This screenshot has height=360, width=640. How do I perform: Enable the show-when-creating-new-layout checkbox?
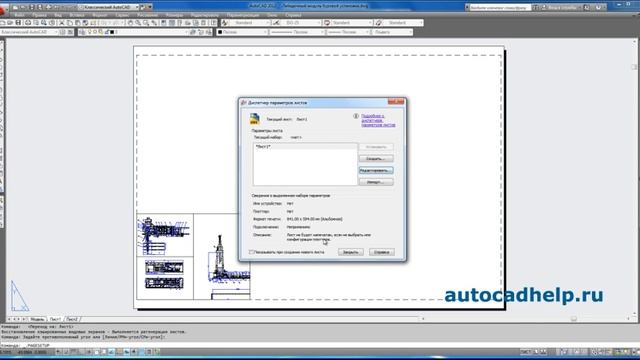coord(251,252)
